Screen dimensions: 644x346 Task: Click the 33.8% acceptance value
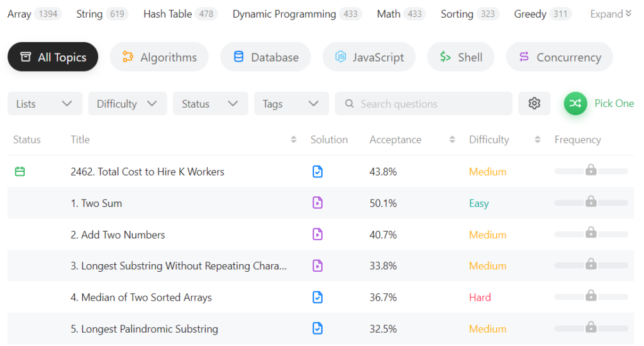[x=383, y=266]
